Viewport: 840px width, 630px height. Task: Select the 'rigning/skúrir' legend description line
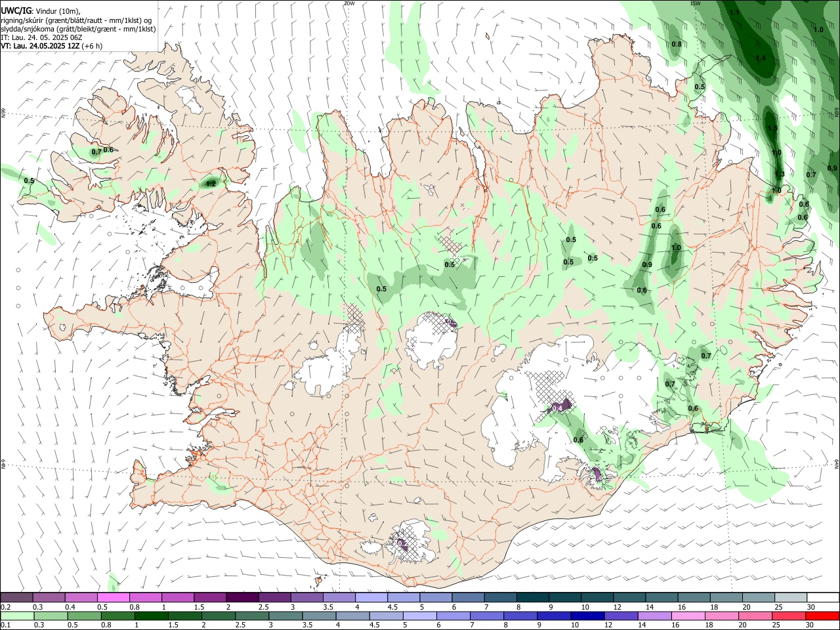point(77,20)
